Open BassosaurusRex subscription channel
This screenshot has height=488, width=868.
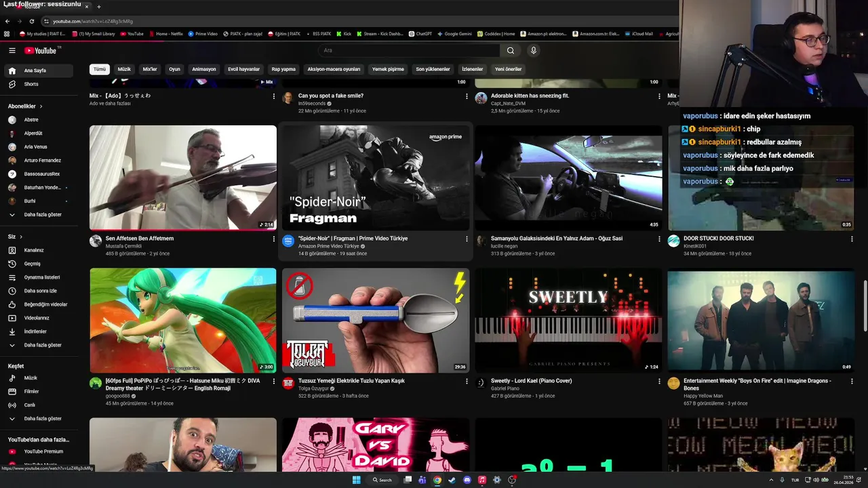pos(39,174)
